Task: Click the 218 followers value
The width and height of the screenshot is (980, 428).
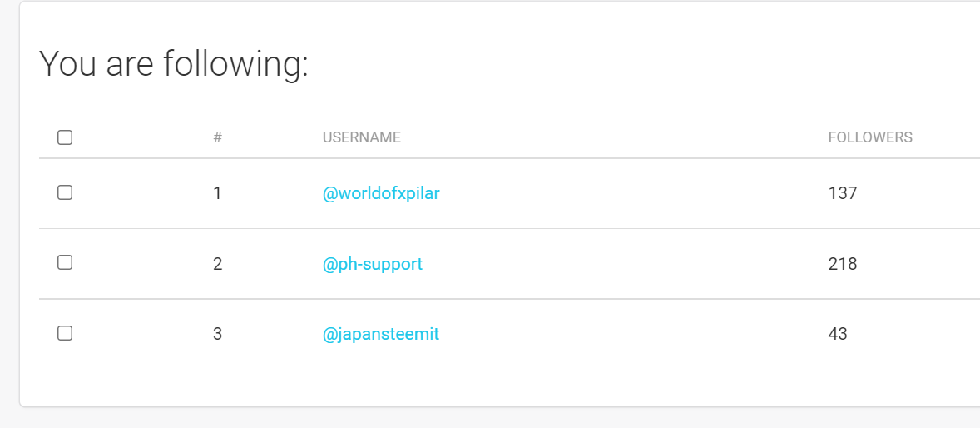Action: coord(843,264)
